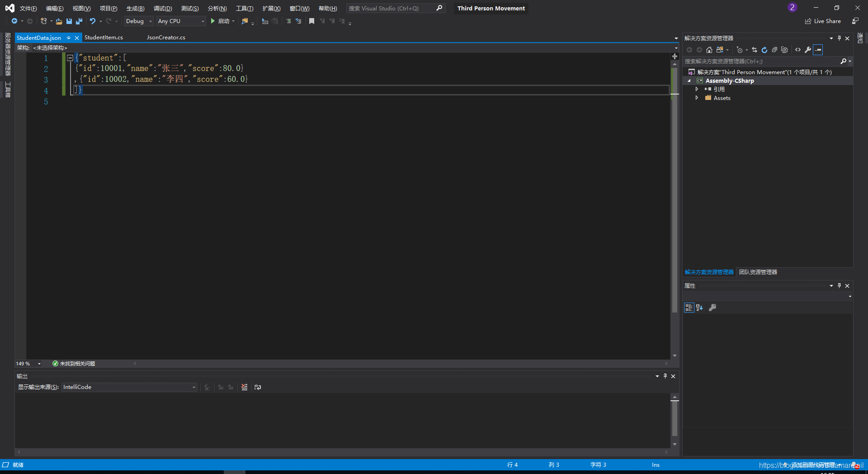Image resolution: width=868 pixels, height=474 pixels.
Task: Switch Properties panel to alphabetical sorting
Action: [x=699, y=307]
